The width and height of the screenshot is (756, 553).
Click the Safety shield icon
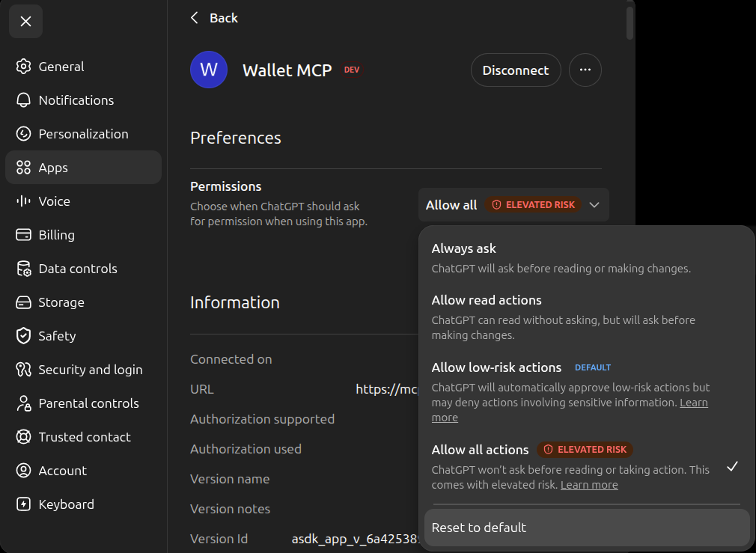23,336
